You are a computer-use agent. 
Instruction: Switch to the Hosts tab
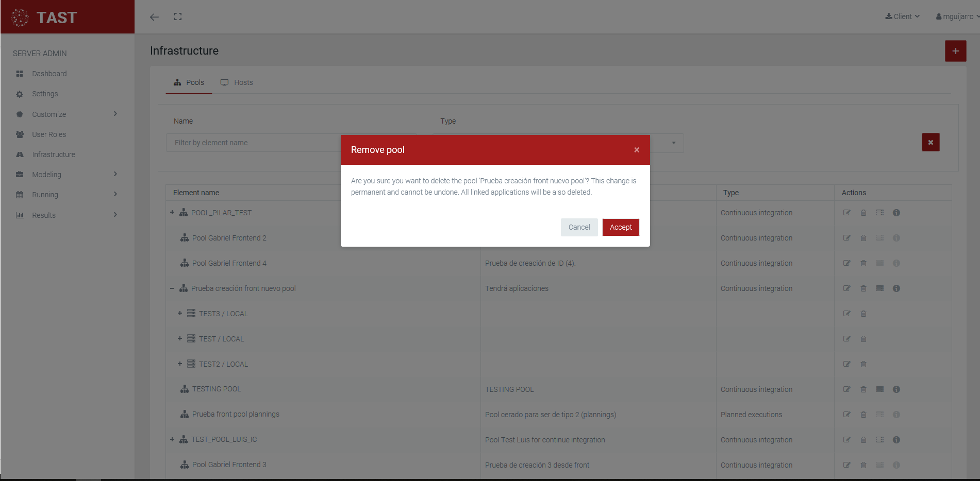click(237, 82)
